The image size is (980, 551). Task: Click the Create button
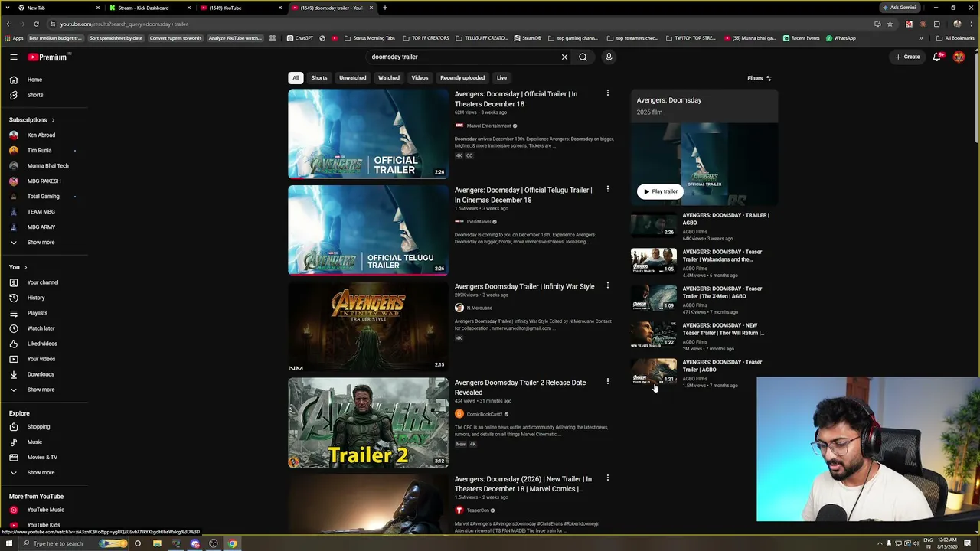[x=908, y=57]
